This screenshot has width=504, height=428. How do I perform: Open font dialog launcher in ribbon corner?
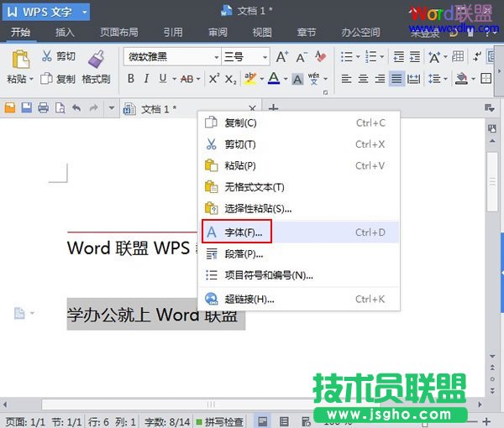325,93
